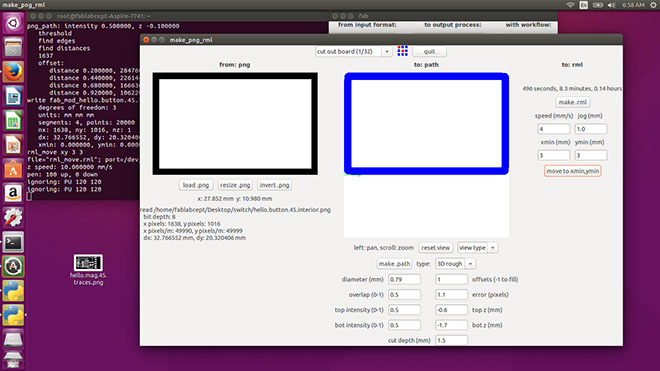660x371 pixels.
Task: Click the black-bordered png preview image
Action: [x=235, y=124]
